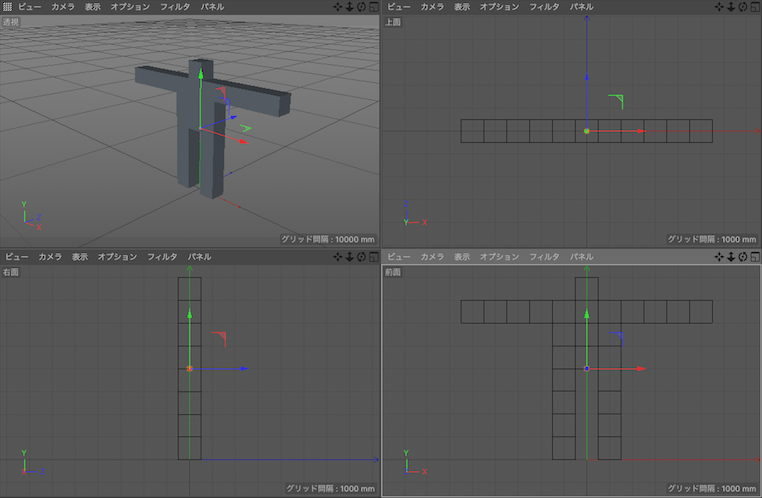Image resolution: width=762 pixels, height=498 pixels.
Task: Toggle maximize view icon in front (前面) viewport
Action: point(755,257)
